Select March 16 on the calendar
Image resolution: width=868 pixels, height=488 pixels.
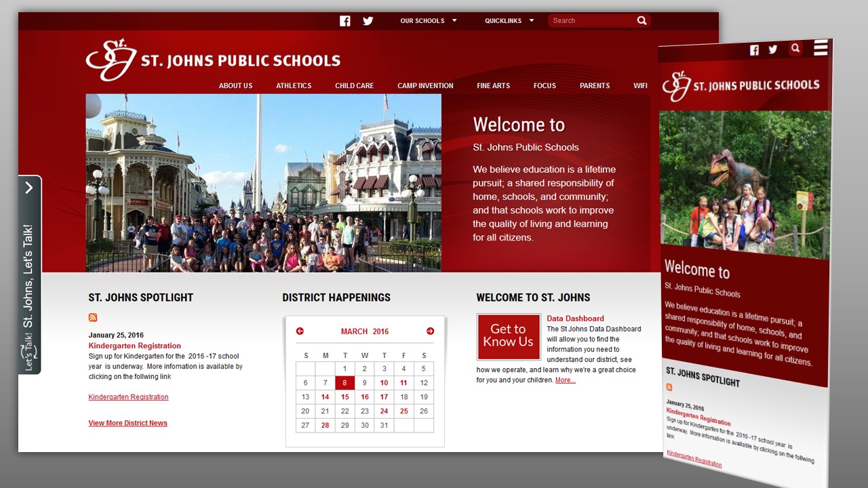click(x=365, y=397)
